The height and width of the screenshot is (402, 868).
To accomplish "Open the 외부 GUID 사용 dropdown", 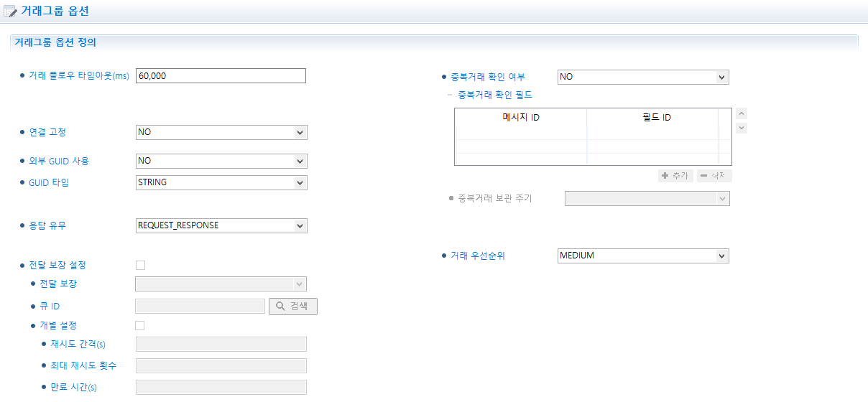I will [x=221, y=161].
